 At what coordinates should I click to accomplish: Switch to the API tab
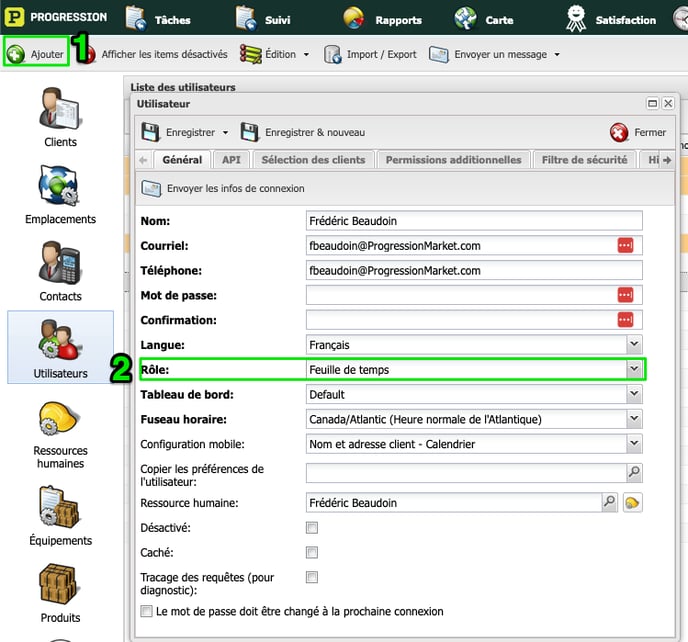pos(231,160)
